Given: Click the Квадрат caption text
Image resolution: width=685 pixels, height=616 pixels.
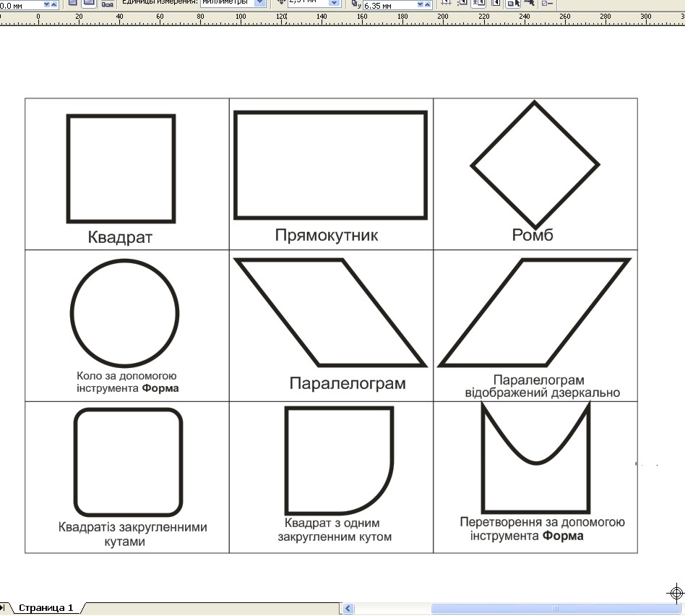Looking at the screenshot, I should pos(120,237).
